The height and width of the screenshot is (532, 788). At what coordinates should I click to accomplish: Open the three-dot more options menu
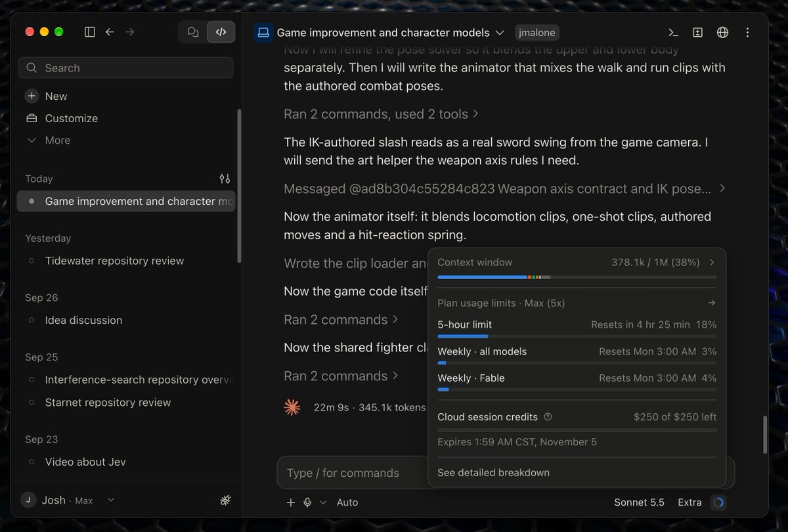[748, 33]
